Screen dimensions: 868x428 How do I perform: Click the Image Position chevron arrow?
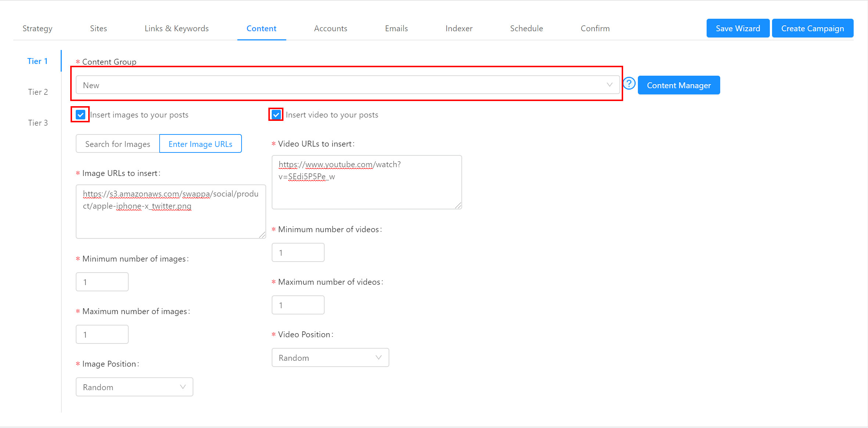[183, 387]
